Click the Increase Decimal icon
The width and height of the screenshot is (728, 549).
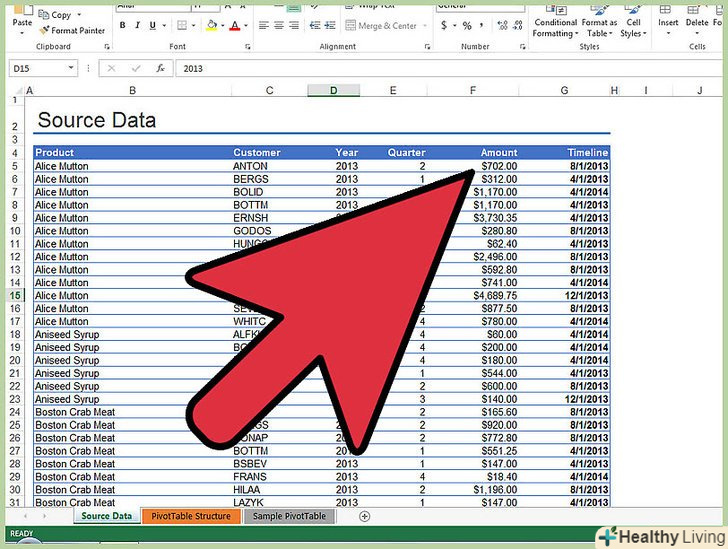coord(502,26)
